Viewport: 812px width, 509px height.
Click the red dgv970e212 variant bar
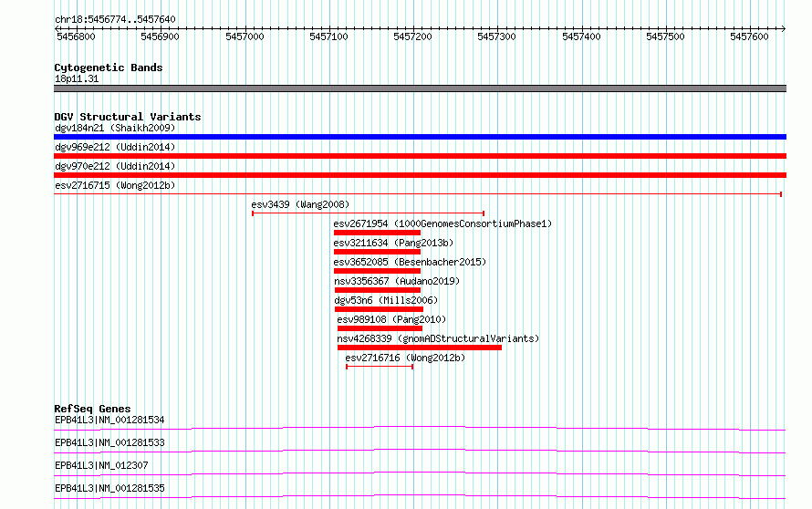point(420,175)
